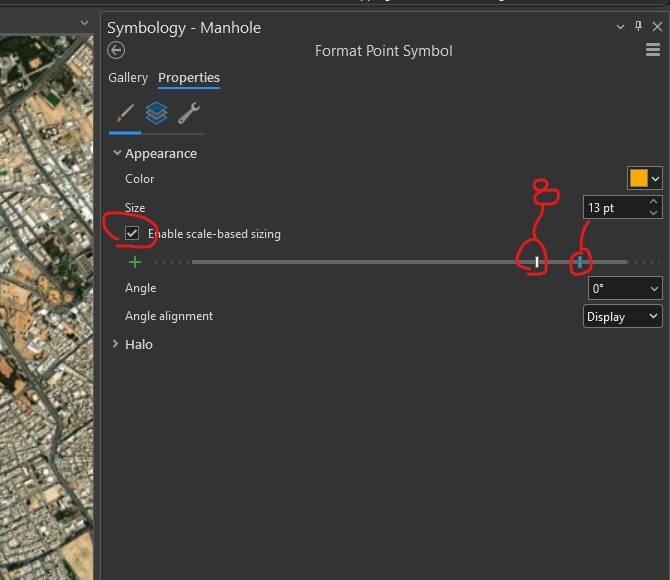Switch to the Properties tab
Image resolution: width=670 pixels, height=580 pixels.
coord(189,78)
